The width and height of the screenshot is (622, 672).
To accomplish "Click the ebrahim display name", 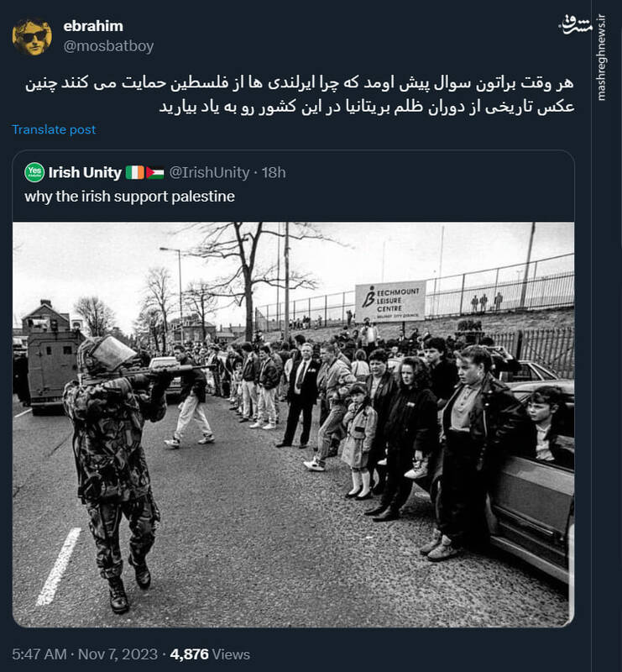I will click(93, 26).
